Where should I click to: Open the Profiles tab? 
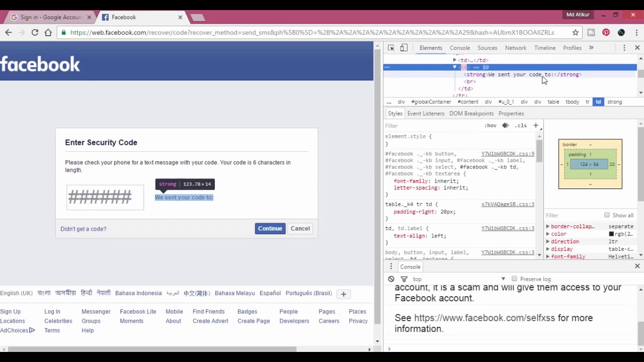pyautogui.click(x=572, y=48)
